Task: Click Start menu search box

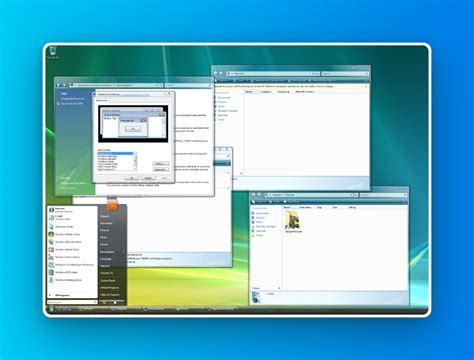Action: click(x=72, y=302)
